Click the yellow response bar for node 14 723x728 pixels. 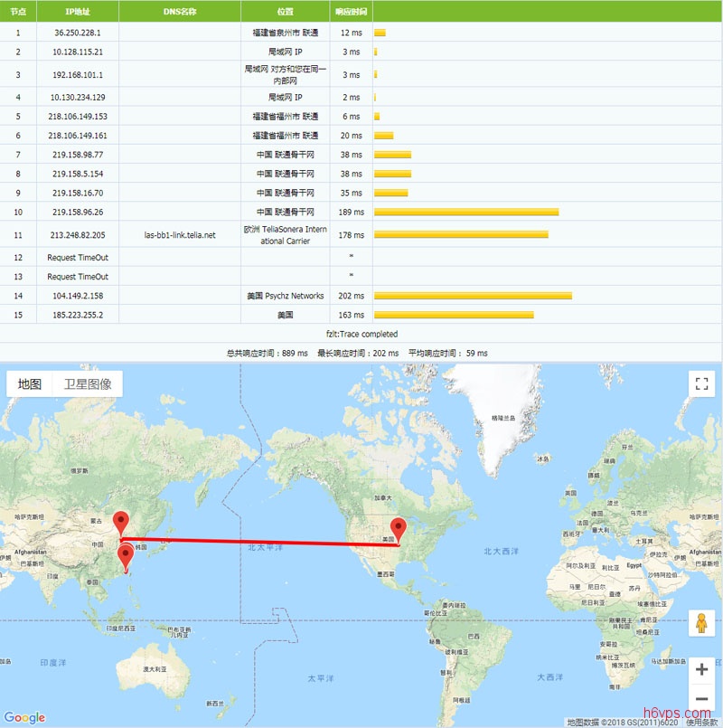[x=473, y=296]
